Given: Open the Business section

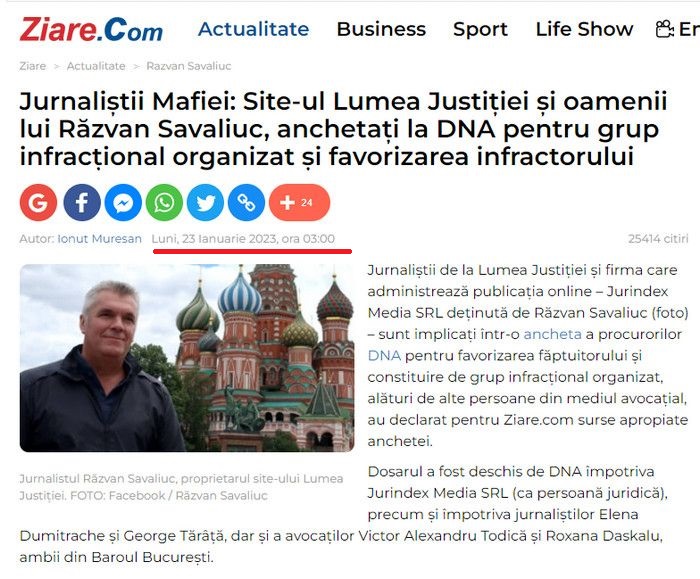Looking at the screenshot, I should coord(381,29).
